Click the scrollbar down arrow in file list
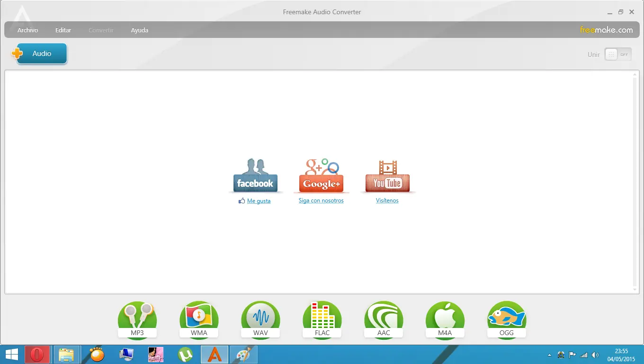 (635, 290)
